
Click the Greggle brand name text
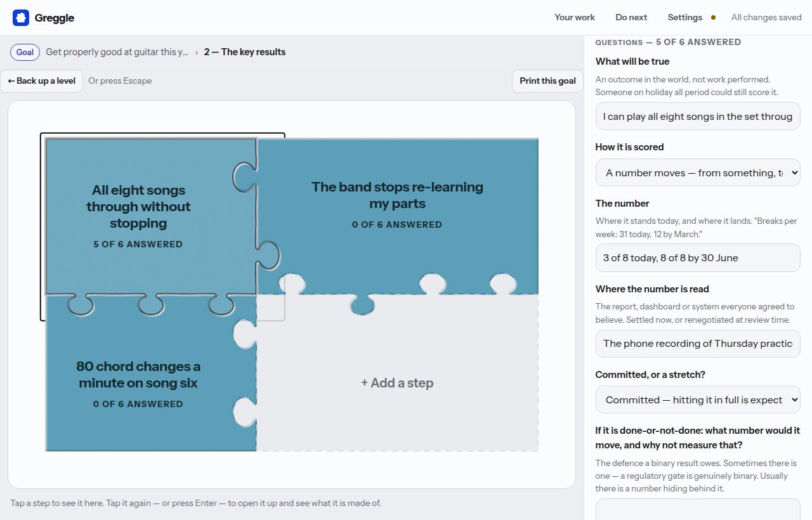[55, 18]
